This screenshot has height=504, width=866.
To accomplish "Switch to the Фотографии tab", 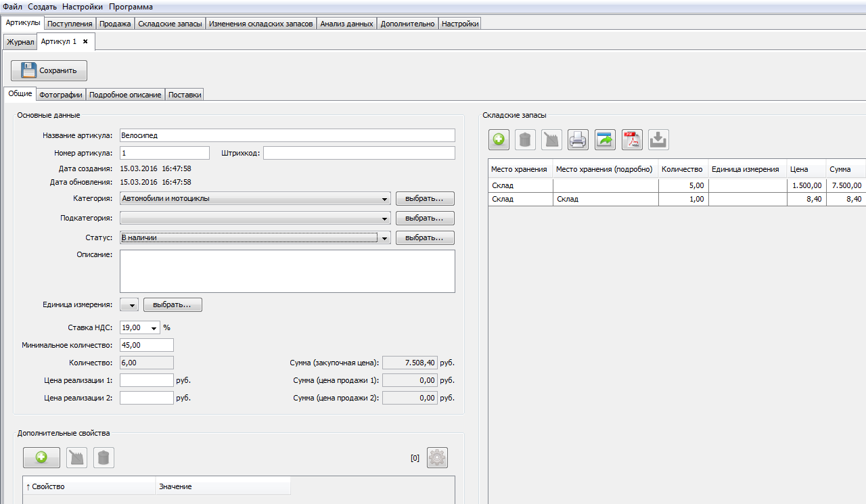I will 61,95.
